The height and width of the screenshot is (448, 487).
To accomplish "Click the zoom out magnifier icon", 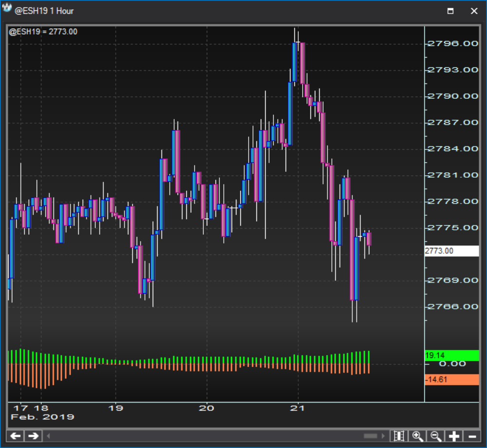I will [435, 436].
